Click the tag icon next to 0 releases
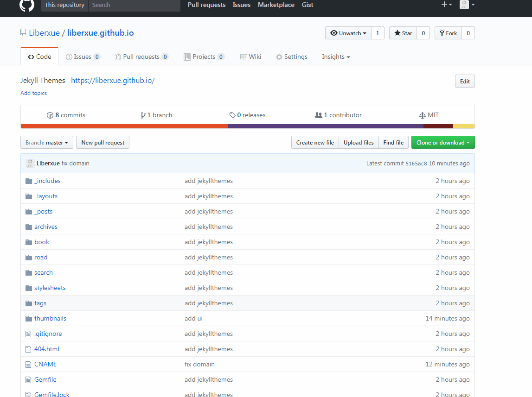 pyautogui.click(x=232, y=115)
